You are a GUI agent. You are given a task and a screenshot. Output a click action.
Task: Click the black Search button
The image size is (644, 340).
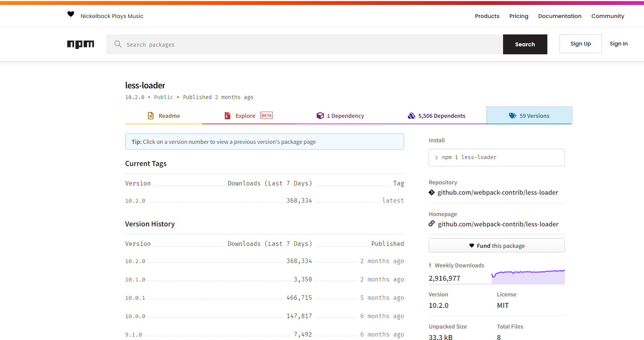pyautogui.click(x=525, y=44)
